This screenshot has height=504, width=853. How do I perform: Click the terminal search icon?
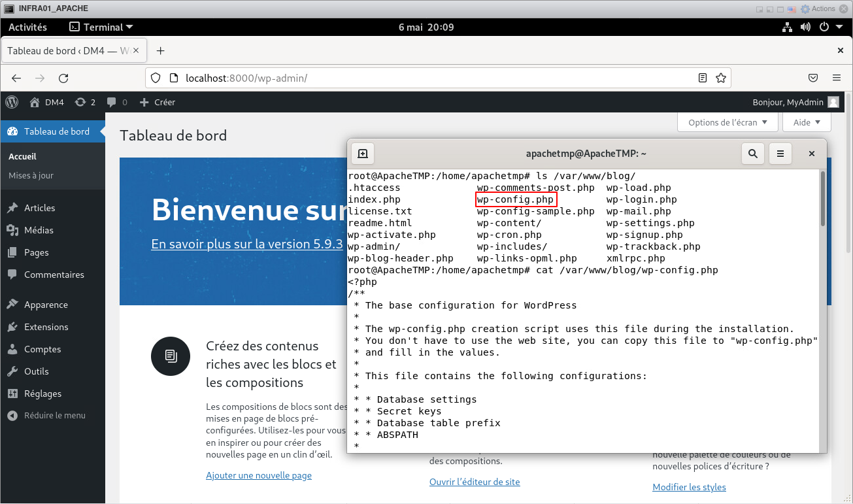[x=753, y=154]
